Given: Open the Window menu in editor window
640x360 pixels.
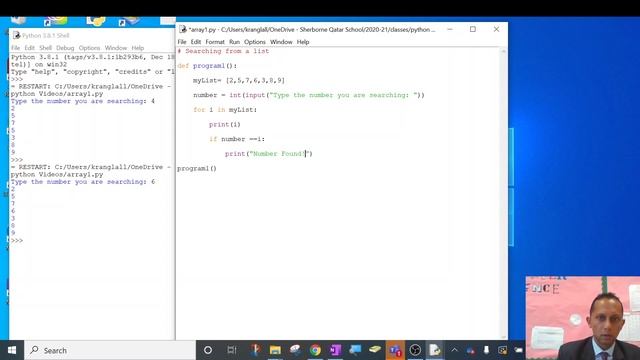Looking at the screenshot, I should click(281, 42).
